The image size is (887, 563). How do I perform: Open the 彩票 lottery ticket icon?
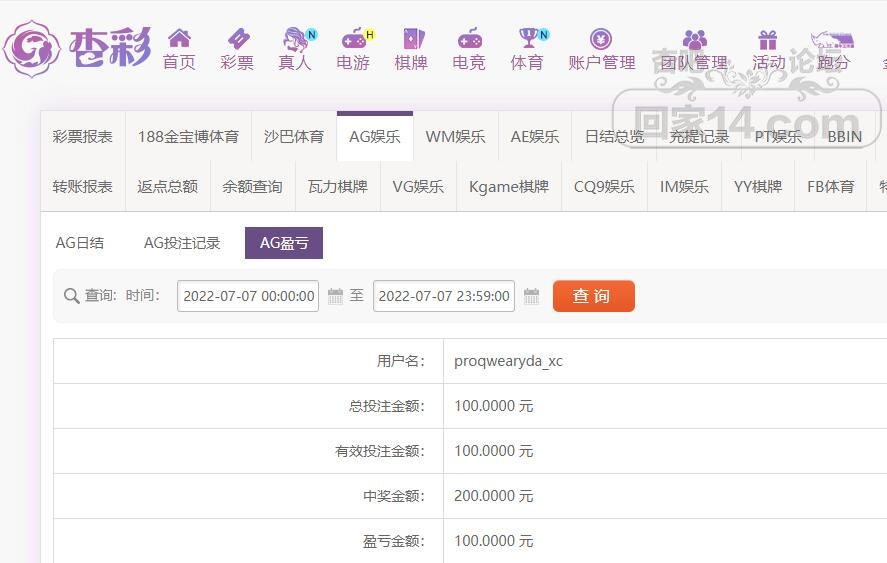tap(238, 39)
